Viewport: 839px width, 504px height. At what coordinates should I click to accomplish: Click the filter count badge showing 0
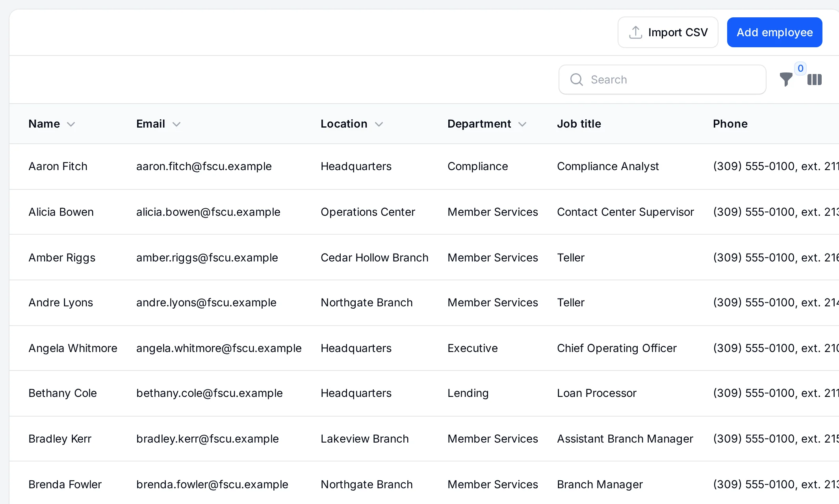(x=800, y=68)
